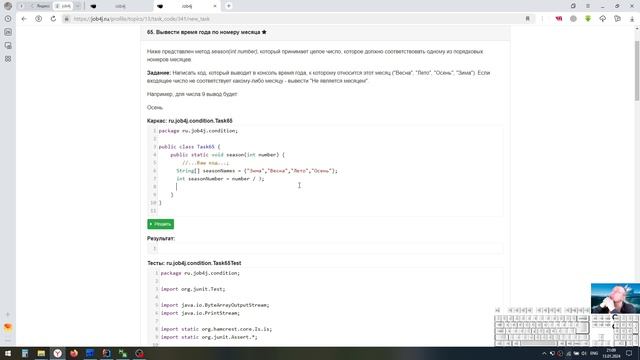Open the apps grid icon in sidebar

8,59
